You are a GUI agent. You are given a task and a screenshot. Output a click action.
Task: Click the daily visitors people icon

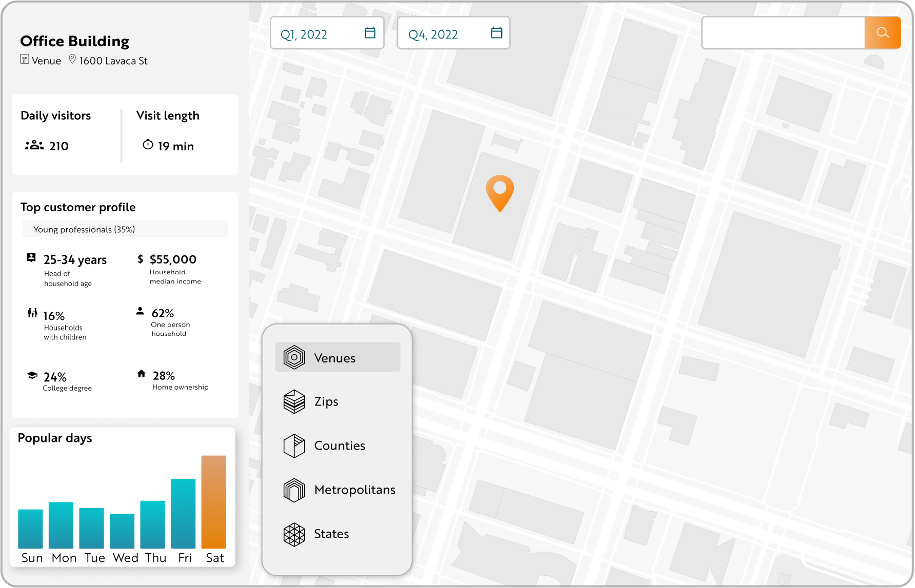tap(34, 146)
